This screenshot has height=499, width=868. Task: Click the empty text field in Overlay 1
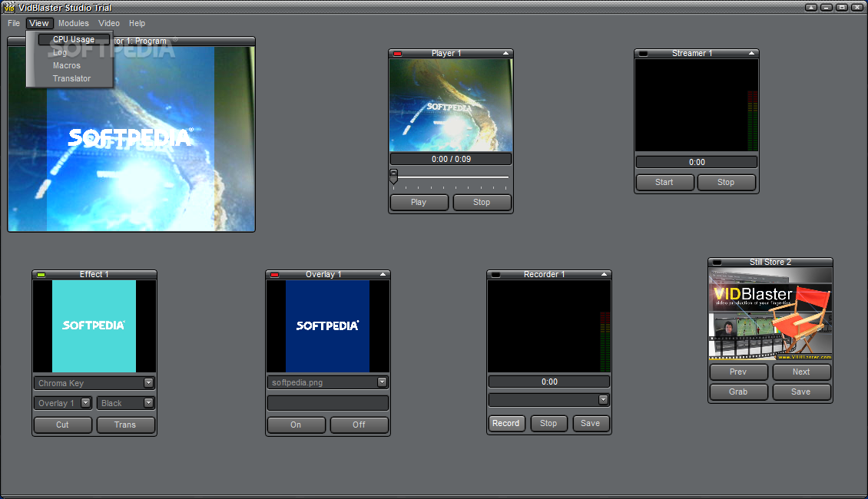click(x=328, y=403)
